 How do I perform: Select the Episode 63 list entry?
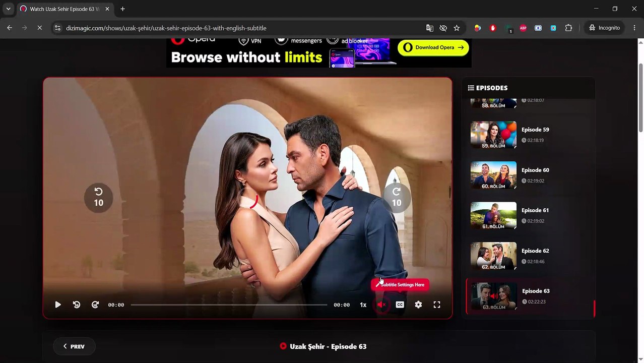530,296
